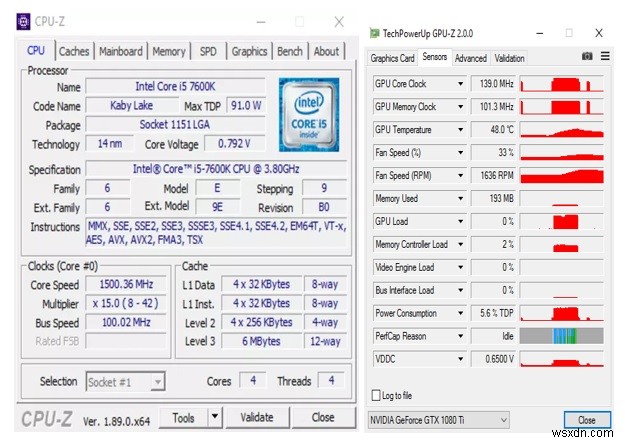The height and width of the screenshot is (443, 625).
Task: Click the GPU Temperature history graph
Action: 562,130
